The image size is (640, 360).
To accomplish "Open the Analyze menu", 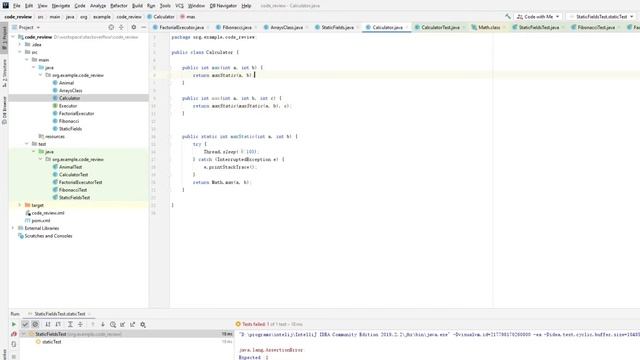I will click(x=98, y=6).
